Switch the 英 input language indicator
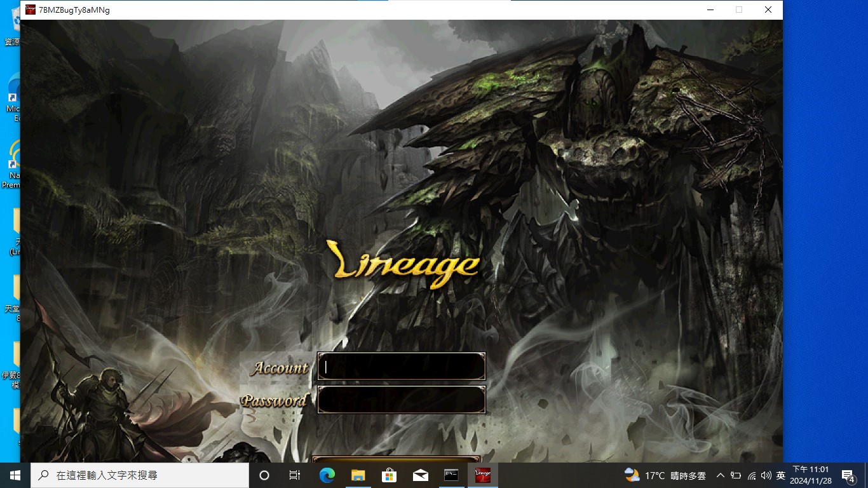Screen dimensions: 868x488 pos(781,475)
